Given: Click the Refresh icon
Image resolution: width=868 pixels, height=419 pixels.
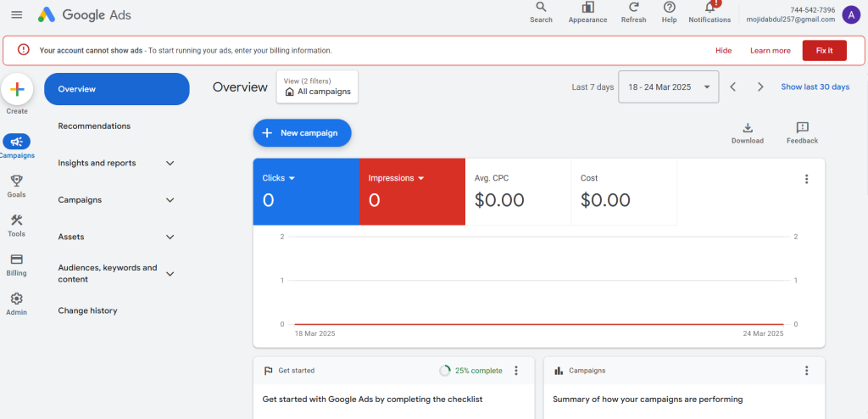Looking at the screenshot, I should click(x=633, y=8).
